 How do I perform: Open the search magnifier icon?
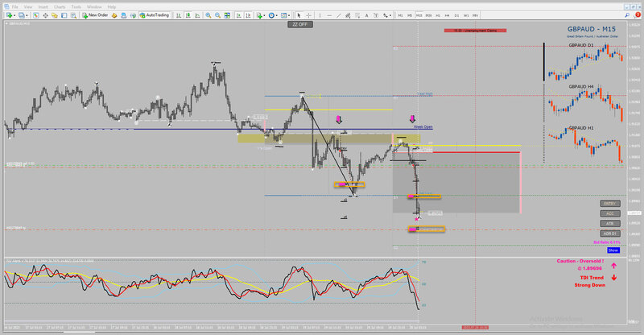(x=627, y=15)
